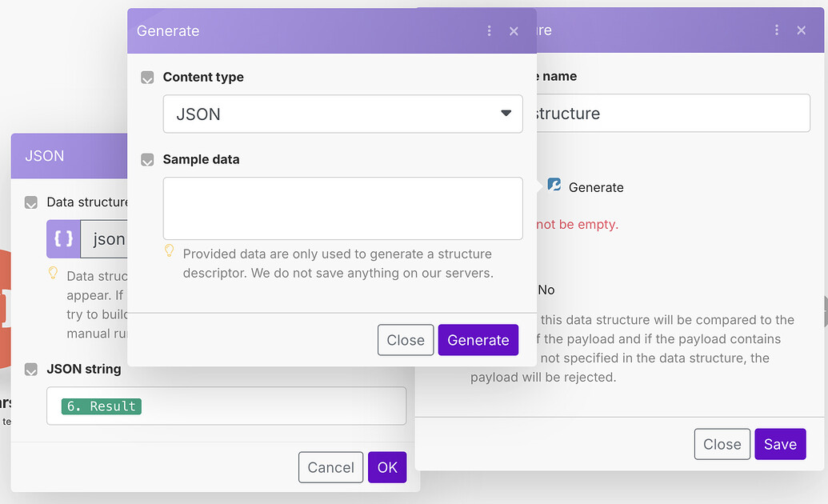Toggle the map checkbox beside Sample data
The image size is (828, 504).
click(x=147, y=159)
